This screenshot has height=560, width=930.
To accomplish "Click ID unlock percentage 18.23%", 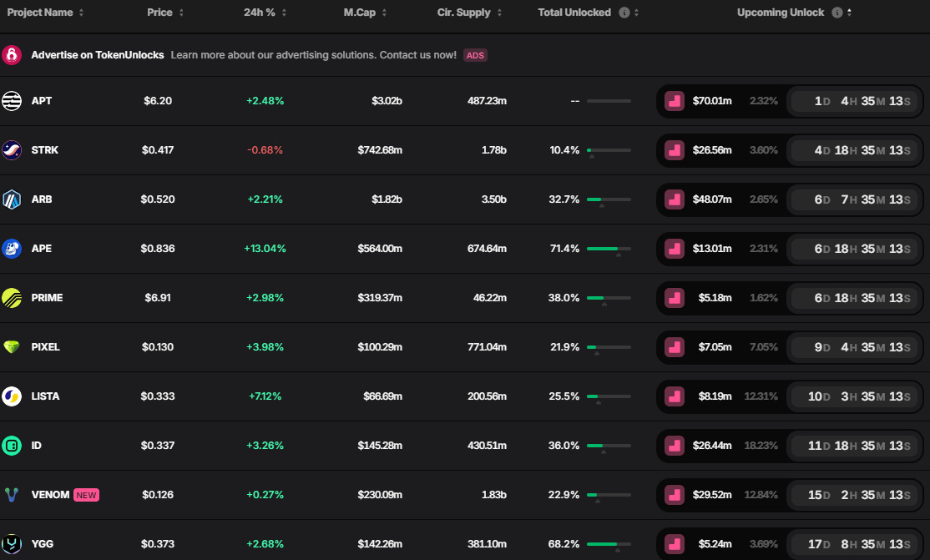I will click(761, 446).
